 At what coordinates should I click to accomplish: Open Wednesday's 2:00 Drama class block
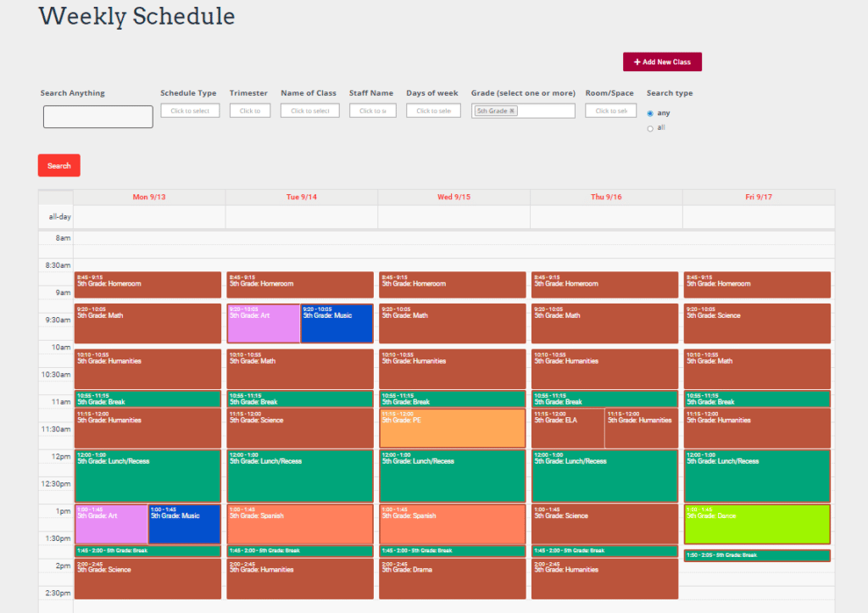coord(453,579)
